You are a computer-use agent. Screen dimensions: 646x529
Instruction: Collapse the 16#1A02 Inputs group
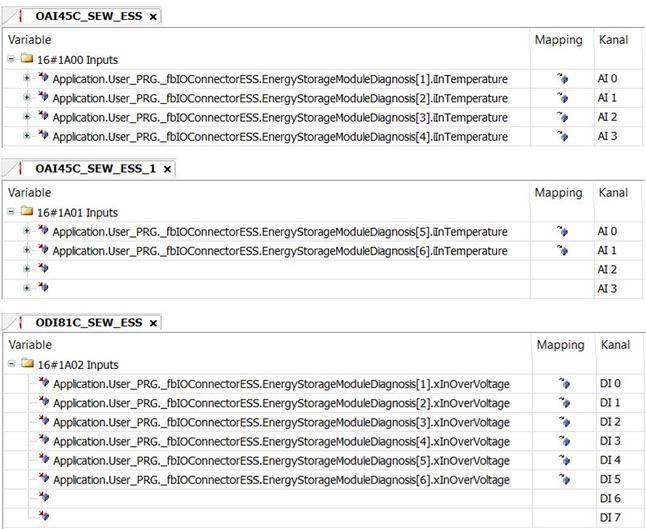click(x=11, y=365)
